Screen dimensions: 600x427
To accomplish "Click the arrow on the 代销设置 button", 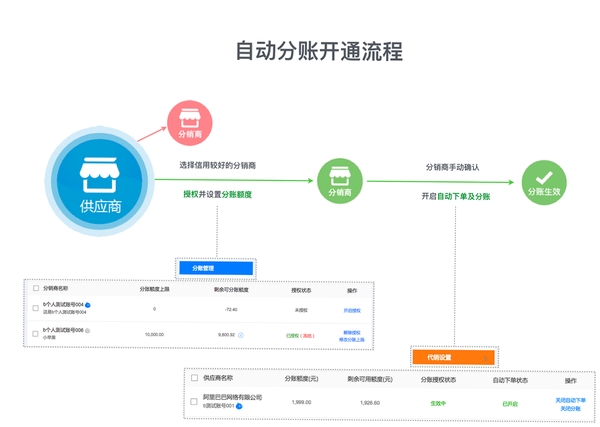I will tap(486, 359).
